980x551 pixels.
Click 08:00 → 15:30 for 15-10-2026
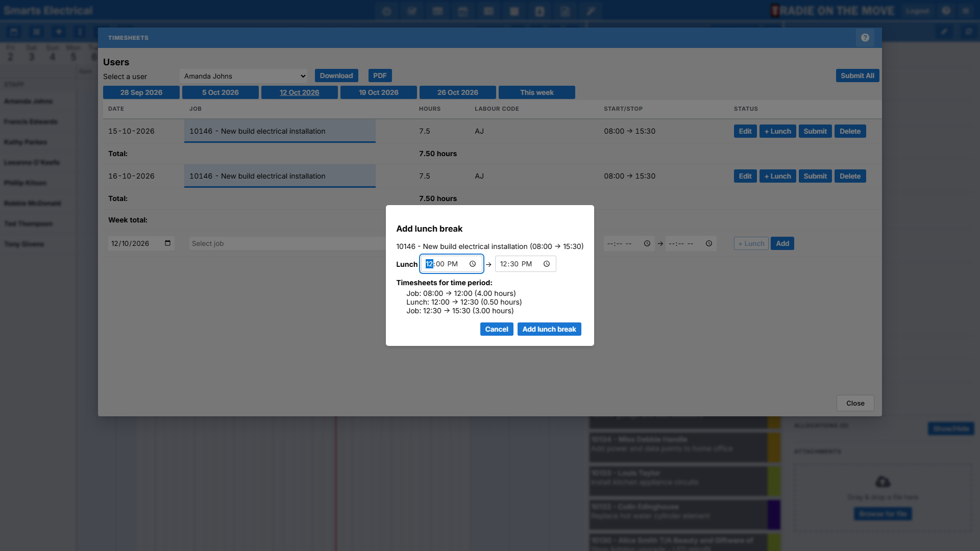click(x=629, y=131)
